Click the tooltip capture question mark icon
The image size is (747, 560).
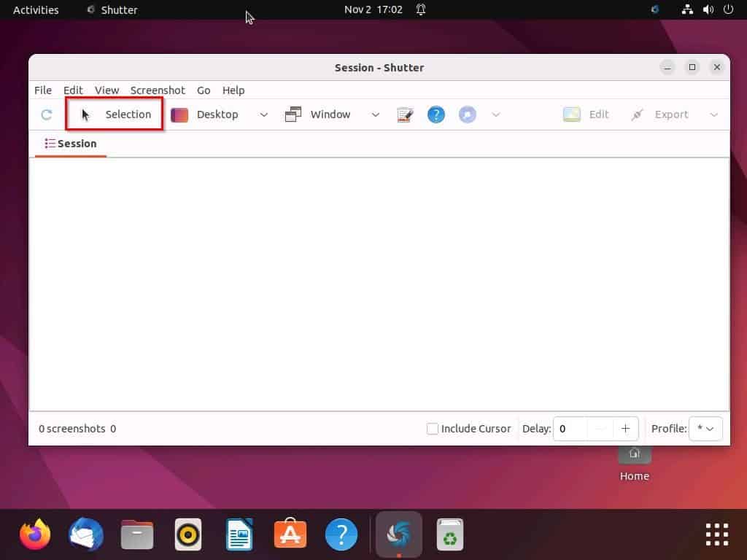[436, 114]
